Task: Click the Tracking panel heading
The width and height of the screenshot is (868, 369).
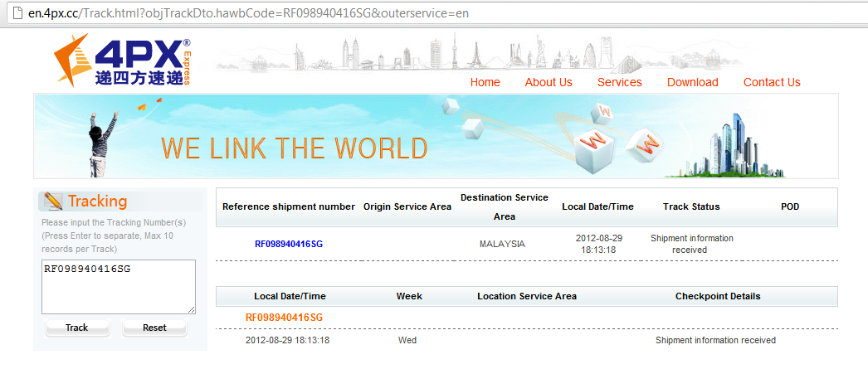Action: (x=97, y=201)
